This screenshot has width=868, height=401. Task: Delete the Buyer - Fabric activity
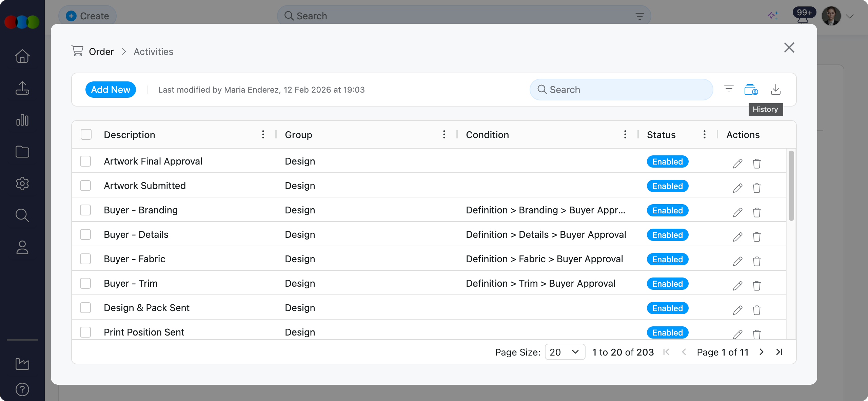pyautogui.click(x=757, y=261)
